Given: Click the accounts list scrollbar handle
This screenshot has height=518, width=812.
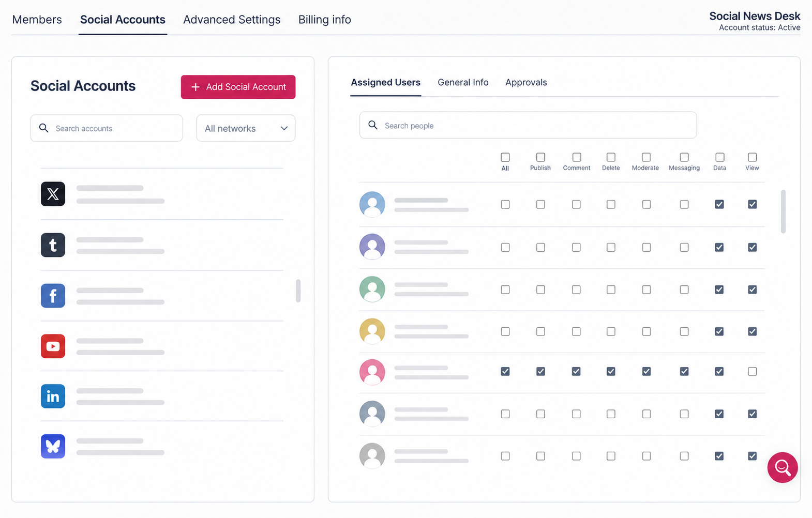Looking at the screenshot, I should [x=298, y=291].
